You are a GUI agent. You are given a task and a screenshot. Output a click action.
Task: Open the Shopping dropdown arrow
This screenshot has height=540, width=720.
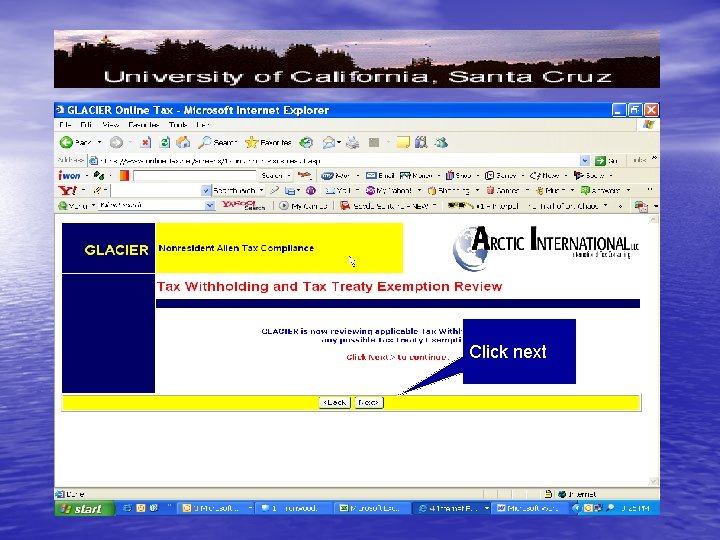tap(477, 190)
